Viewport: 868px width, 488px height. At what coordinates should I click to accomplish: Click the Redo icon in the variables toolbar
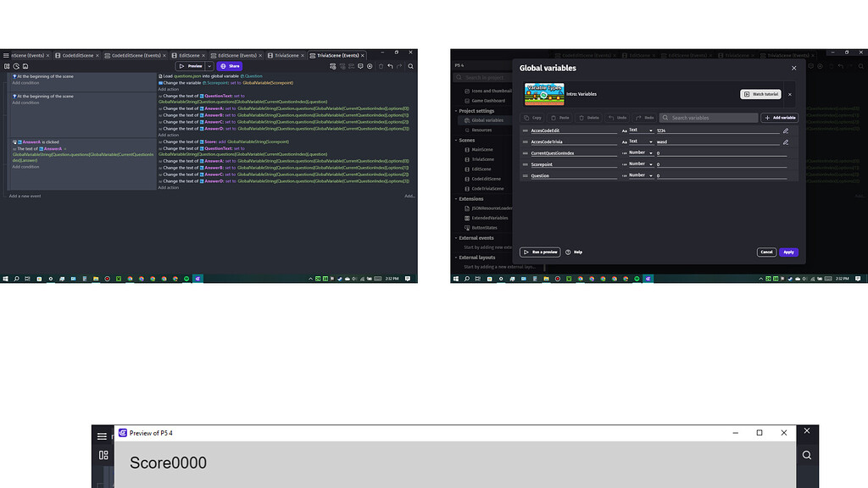pyautogui.click(x=638, y=118)
